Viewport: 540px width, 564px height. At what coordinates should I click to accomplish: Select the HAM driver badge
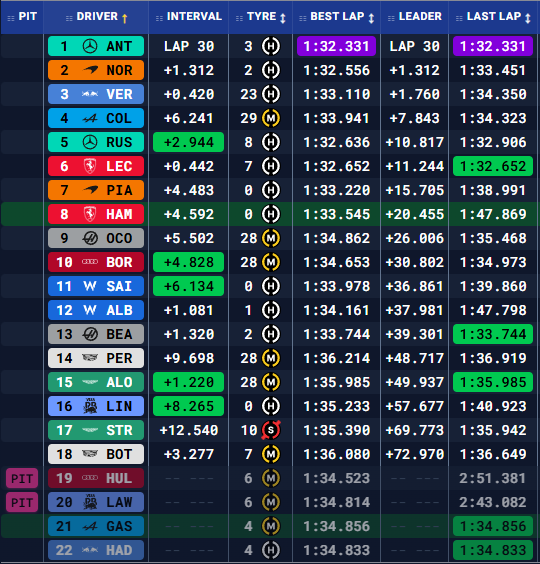tap(96, 214)
